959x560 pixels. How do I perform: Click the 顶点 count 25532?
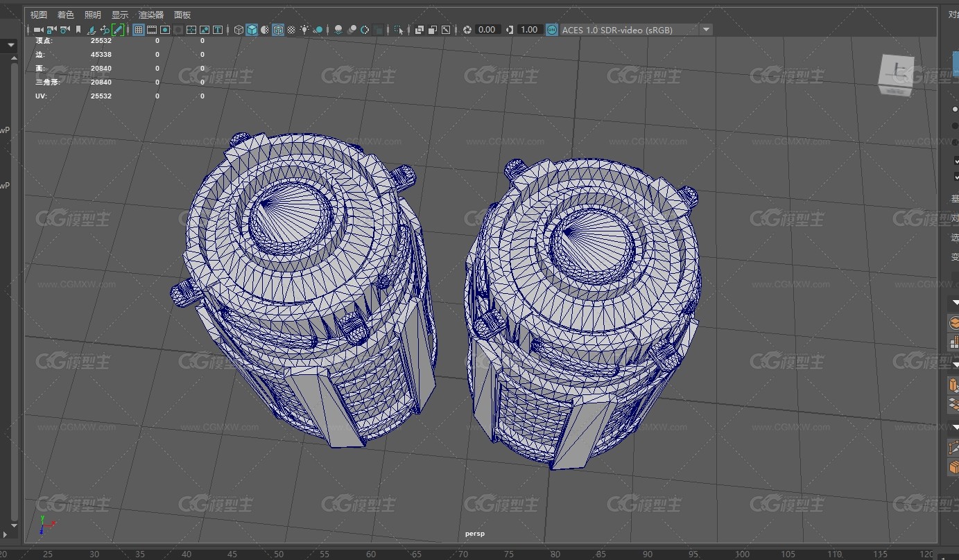(x=101, y=40)
